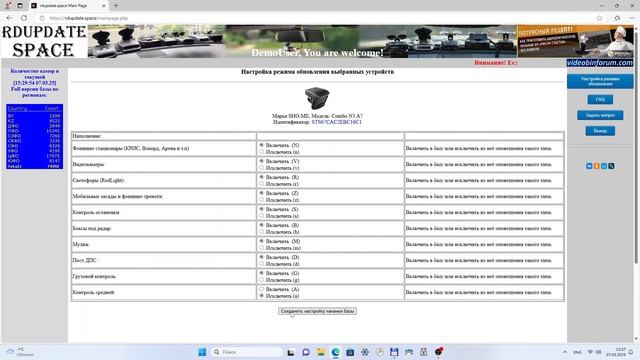Select Исключить (b) for boxes under radar

[x=262, y=232]
